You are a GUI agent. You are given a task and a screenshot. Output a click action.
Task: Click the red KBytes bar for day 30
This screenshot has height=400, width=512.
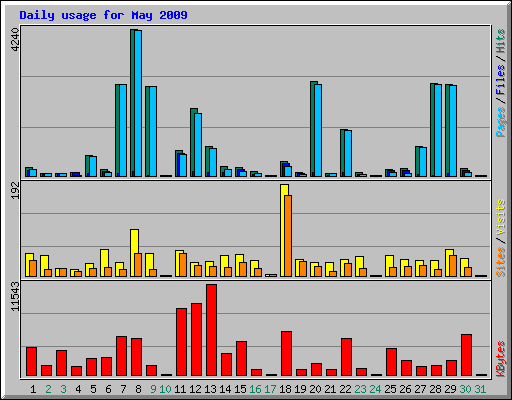[466, 355]
